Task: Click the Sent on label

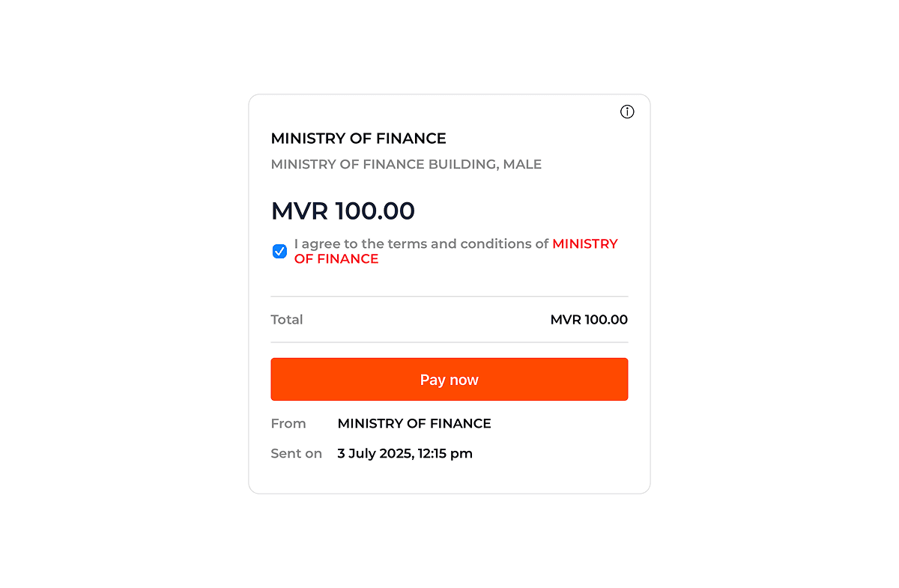Action: point(296,454)
